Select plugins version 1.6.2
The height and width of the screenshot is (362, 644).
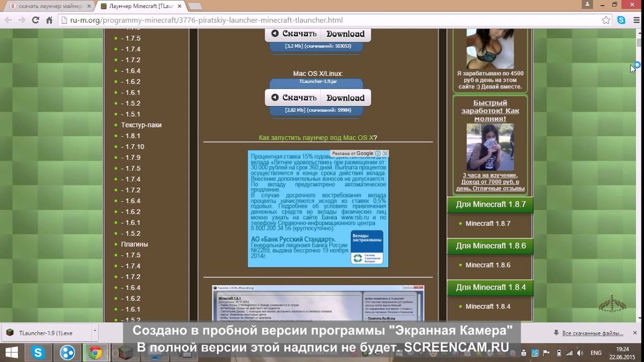click(131, 298)
